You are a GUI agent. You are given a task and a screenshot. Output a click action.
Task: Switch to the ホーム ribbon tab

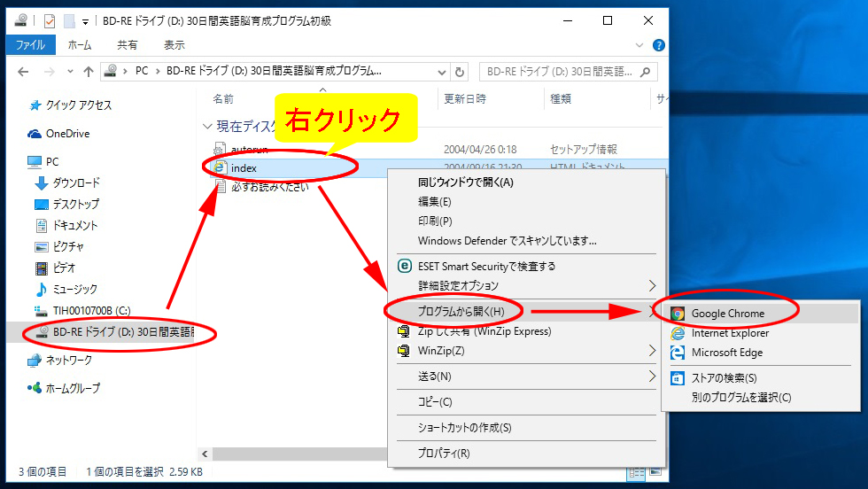click(80, 45)
